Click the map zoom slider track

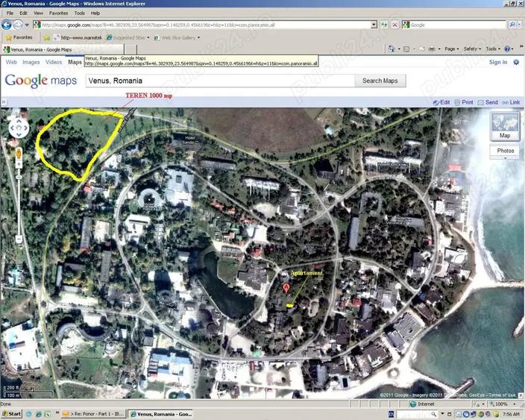(x=19, y=204)
